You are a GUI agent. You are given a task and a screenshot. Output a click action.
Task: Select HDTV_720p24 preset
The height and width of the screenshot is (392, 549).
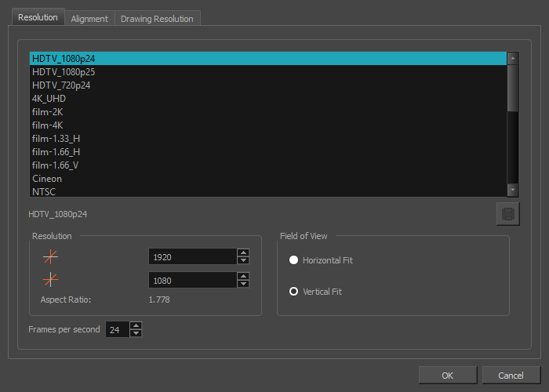coord(268,85)
